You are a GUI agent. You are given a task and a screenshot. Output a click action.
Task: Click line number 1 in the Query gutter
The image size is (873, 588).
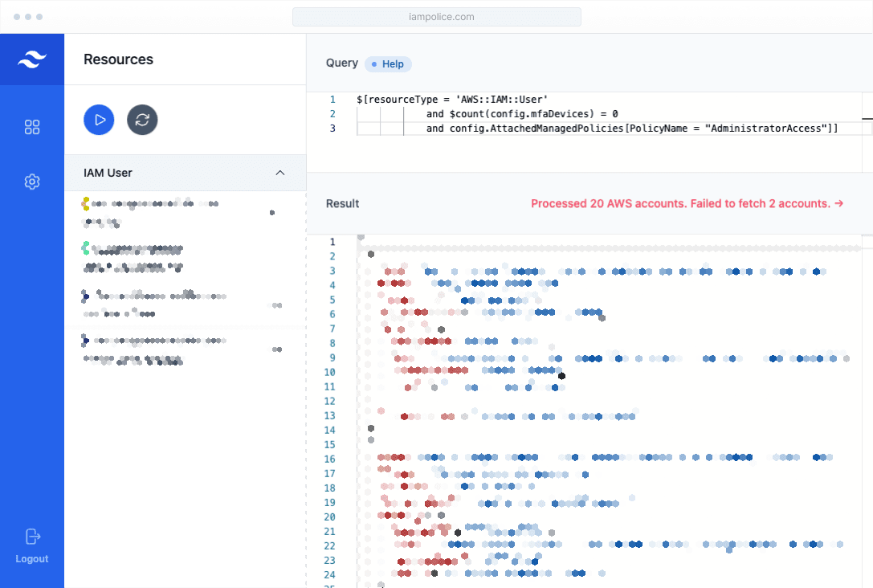tap(332, 100)
